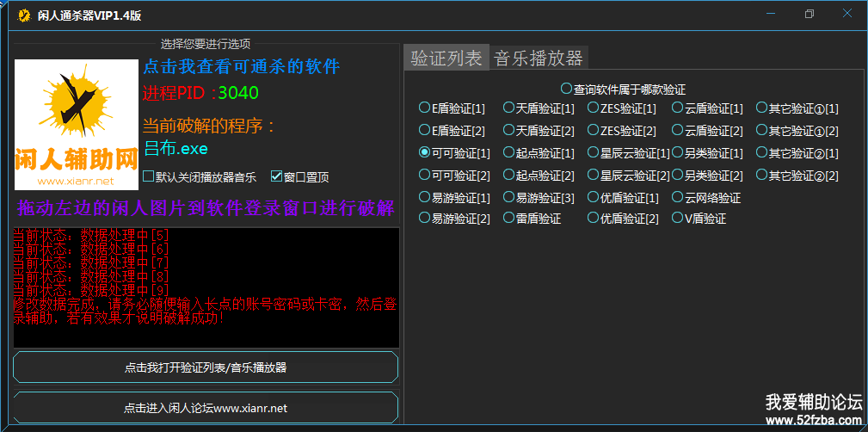This screenshot has width=868, height=432.
Task: Select 易游验证[1] radio button
Action: coord(455,197)
